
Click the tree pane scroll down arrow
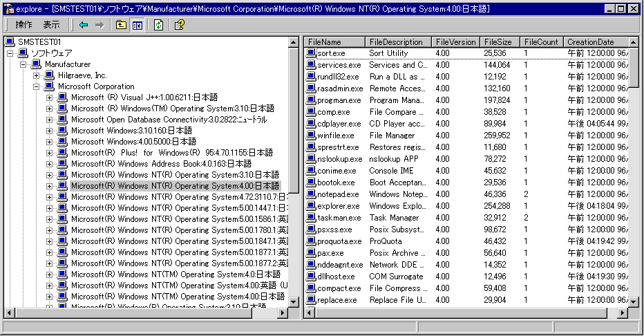[x=293, y=302]
